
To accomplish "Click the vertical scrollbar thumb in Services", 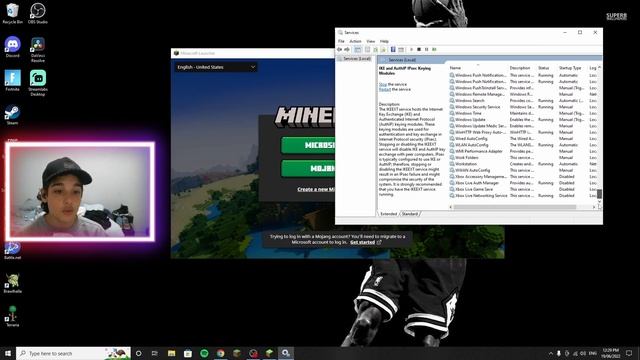I will coord(599,194).
